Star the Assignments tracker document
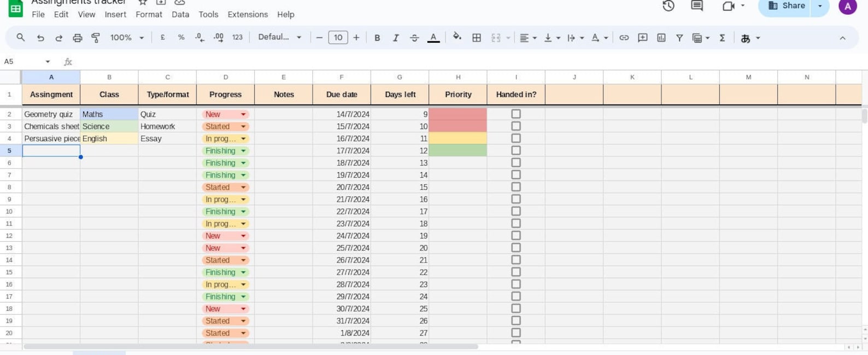This screenshot has height=355, width=868. click(x=143, y=3)
